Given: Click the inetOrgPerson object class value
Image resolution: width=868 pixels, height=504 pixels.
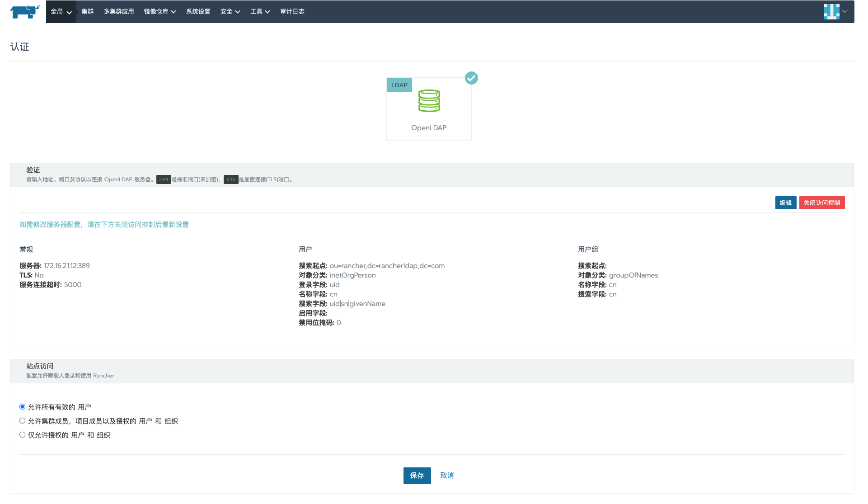Looking at the screenshot, I should pyautogui.click(x=353, y=275).
